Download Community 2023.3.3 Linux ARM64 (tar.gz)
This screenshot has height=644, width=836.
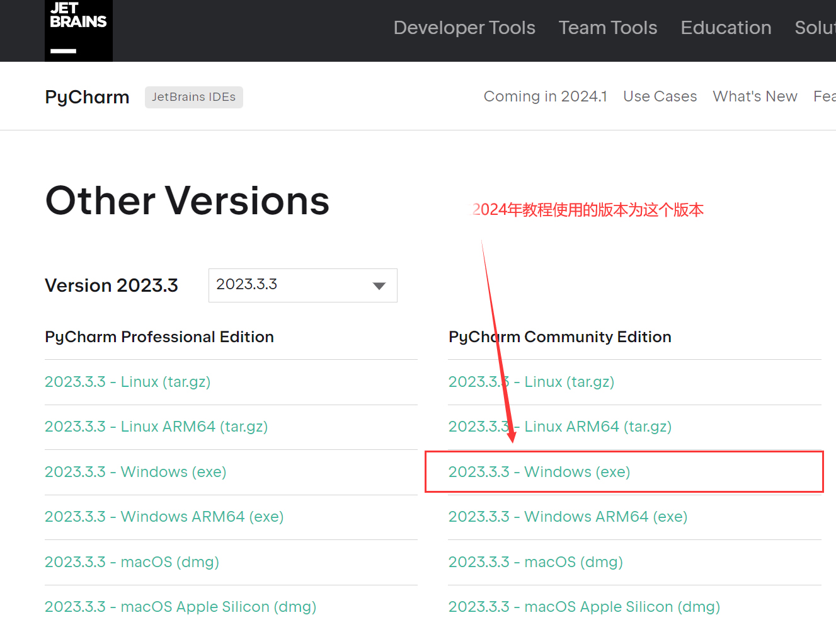coord(560,427)
